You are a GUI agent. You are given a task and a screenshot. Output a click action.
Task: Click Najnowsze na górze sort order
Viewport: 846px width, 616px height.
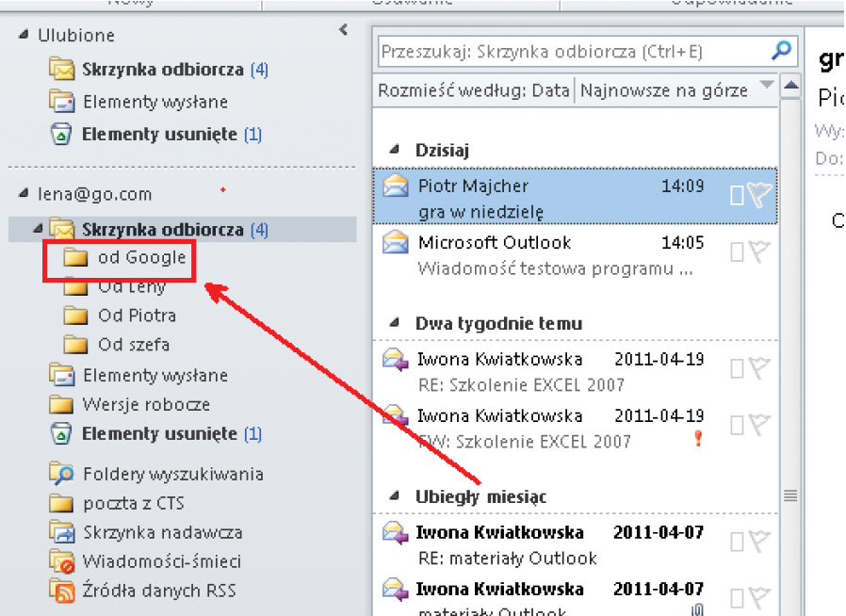pyautogui.click(x=664, y=90)
